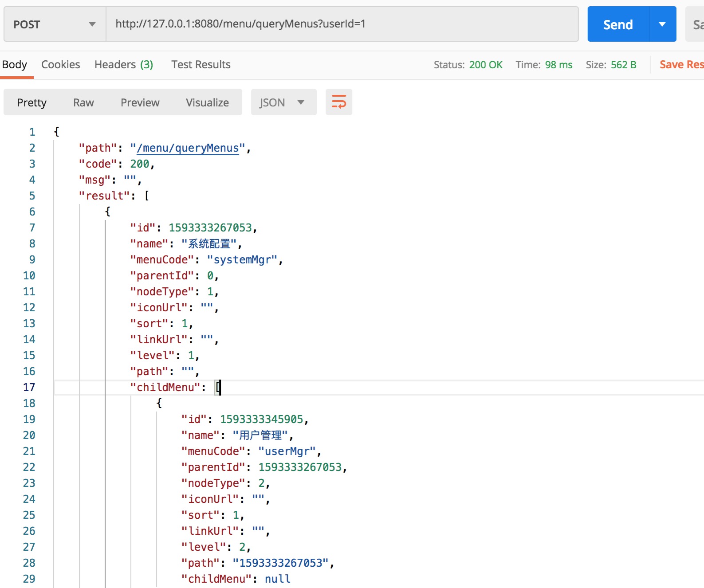Viewport: 704px width, 588px height.
Task: Click the 200 OK status indicator
Action: [x=486, y=65]
